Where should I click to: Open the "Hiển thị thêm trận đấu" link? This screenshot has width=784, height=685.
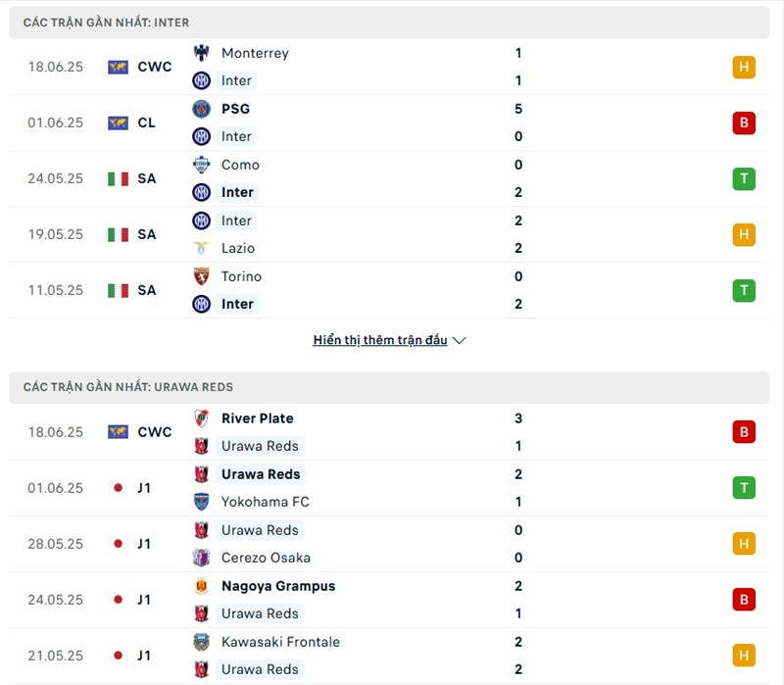pyautogui.click(x=380, y=340)
